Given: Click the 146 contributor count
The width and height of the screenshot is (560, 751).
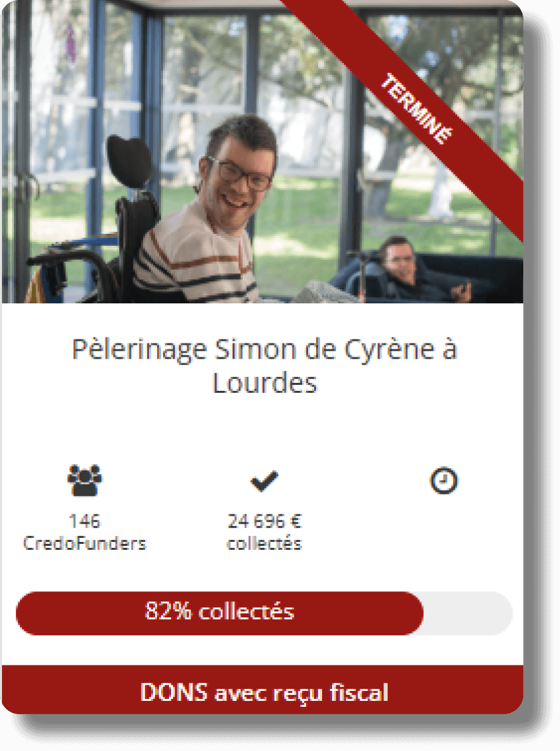Looking at the screenshot, I should point(85,520).
